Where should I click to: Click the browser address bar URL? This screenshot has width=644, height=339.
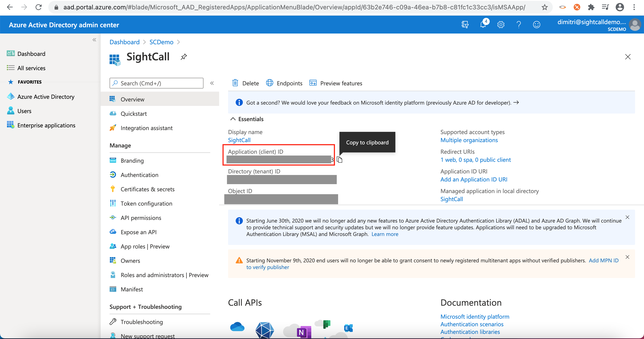point(294,7)
